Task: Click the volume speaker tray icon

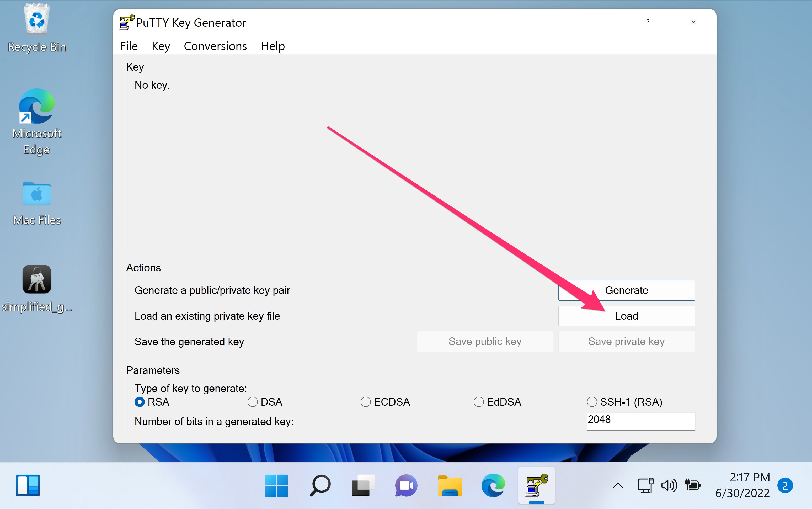Action: 669,485
